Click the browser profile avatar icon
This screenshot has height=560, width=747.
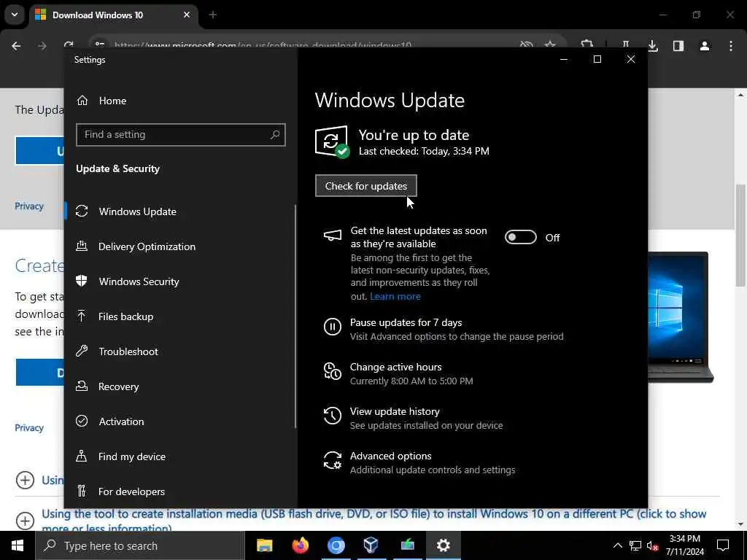point(705,46)
